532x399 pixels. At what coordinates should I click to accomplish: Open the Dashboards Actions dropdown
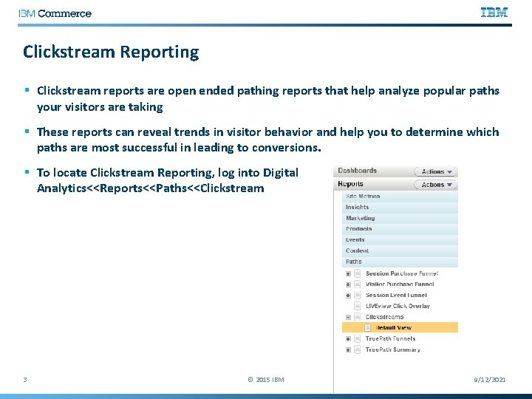(x=436, y=171)
